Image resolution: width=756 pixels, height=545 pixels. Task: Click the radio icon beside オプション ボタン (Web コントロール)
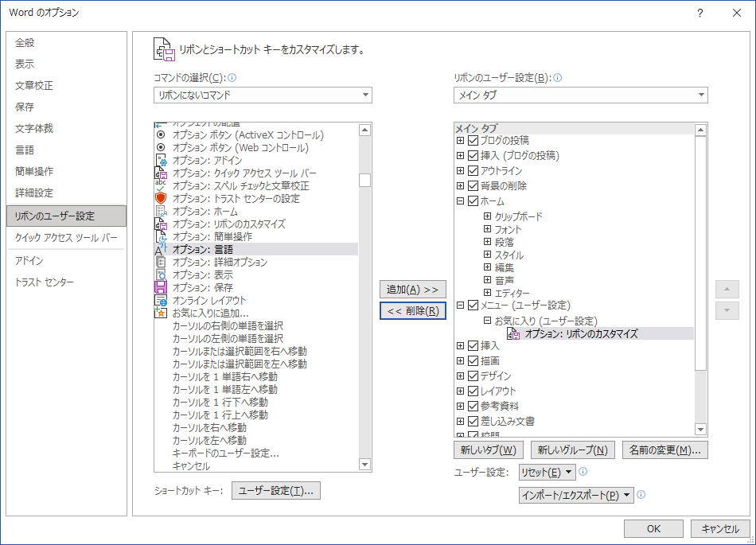[x=161, y=147]
